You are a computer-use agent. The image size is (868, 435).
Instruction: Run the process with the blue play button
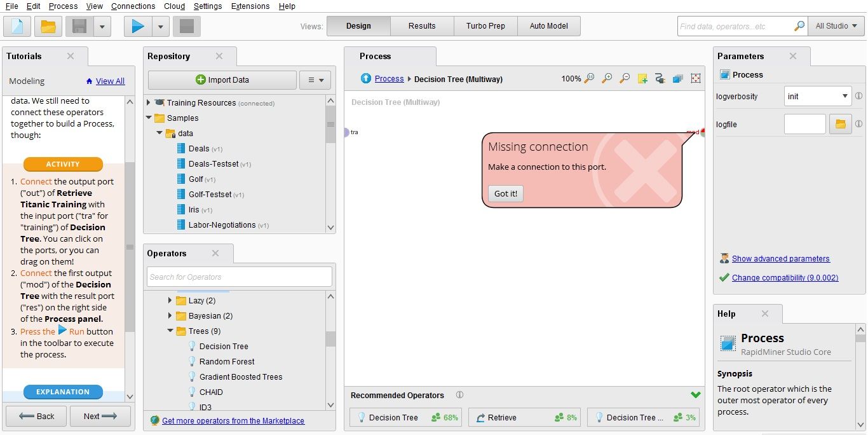(x=138, y=26)
